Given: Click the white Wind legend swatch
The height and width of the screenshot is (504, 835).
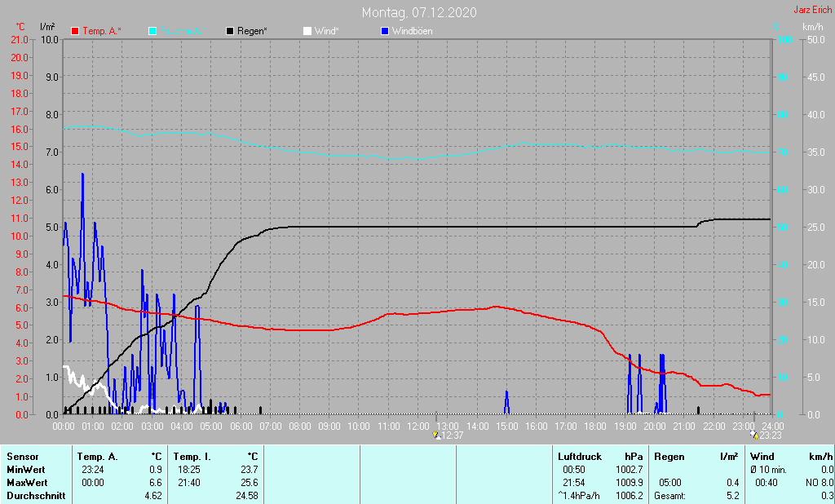Looking at the screenshot, I should pos(307,32).
